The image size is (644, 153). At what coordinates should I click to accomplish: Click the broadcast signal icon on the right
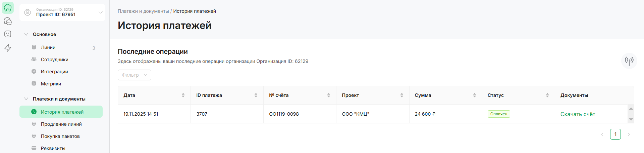click(x=629, y=61)
